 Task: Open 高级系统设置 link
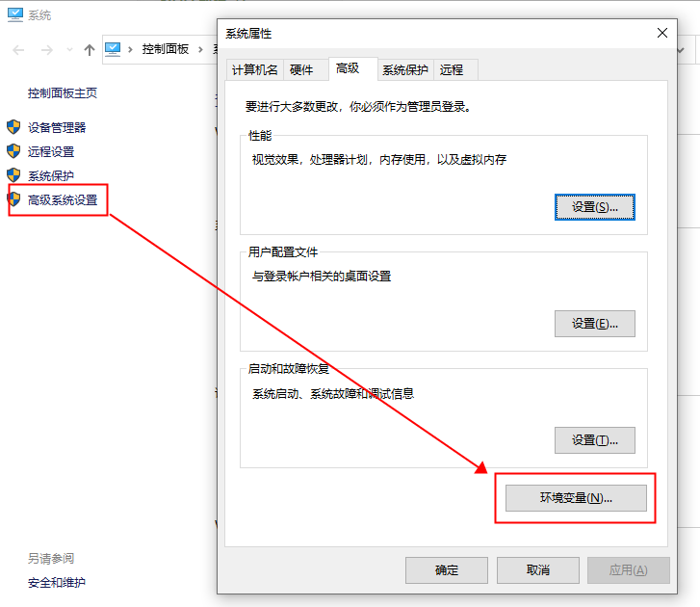(63, 199)
